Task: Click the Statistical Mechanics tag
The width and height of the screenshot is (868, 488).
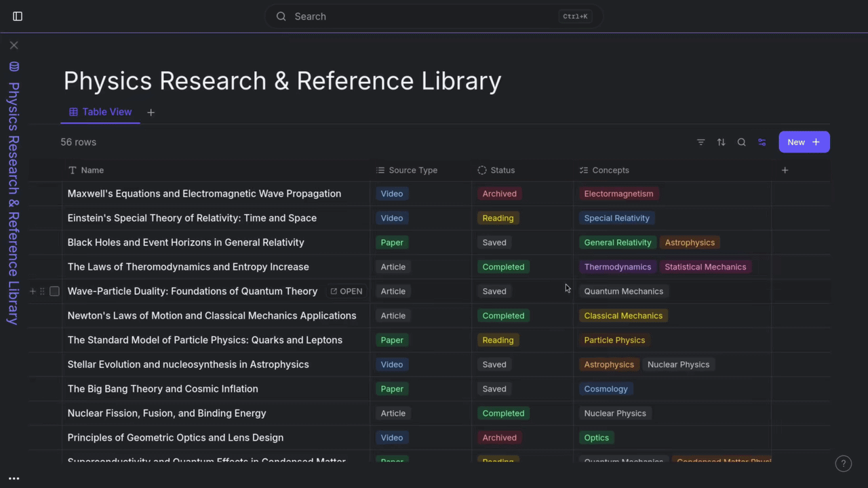Action: 705,267
